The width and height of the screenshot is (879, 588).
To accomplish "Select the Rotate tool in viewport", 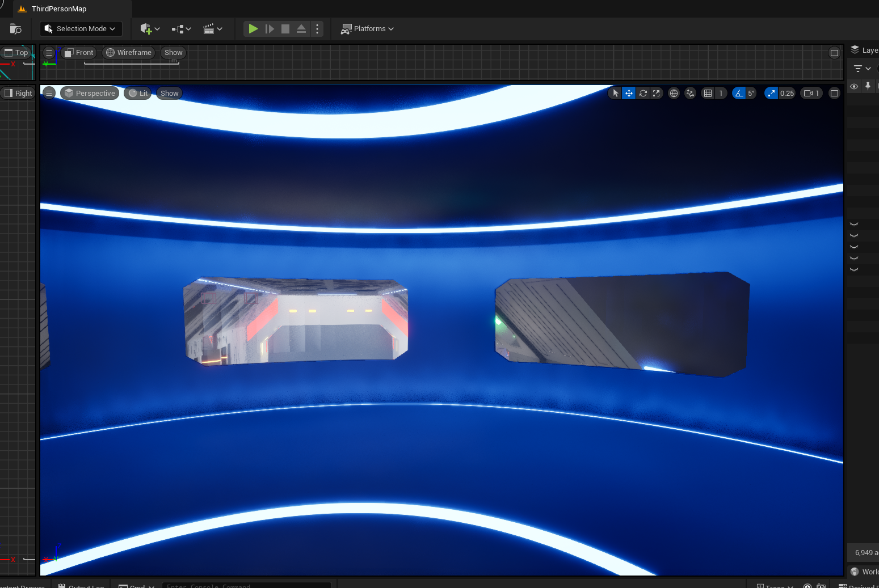I will point(643,94).
